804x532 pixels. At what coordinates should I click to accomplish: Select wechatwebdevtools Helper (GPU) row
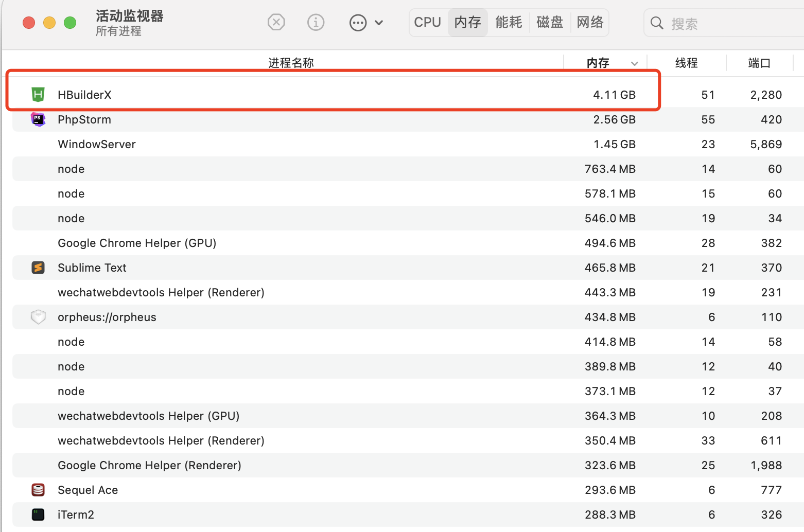click(408, 416)
